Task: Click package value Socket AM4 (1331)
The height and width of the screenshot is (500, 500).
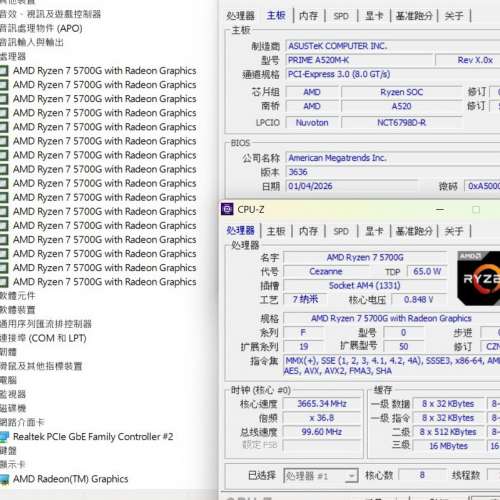Action: pyautogui.click(x=365, y=286)
